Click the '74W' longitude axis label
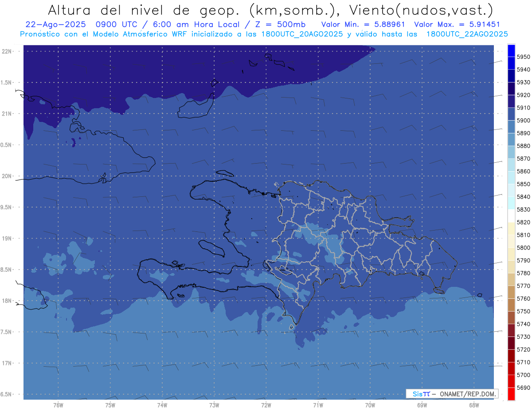Screen dimensions: 532x411 tap(162, 405)
